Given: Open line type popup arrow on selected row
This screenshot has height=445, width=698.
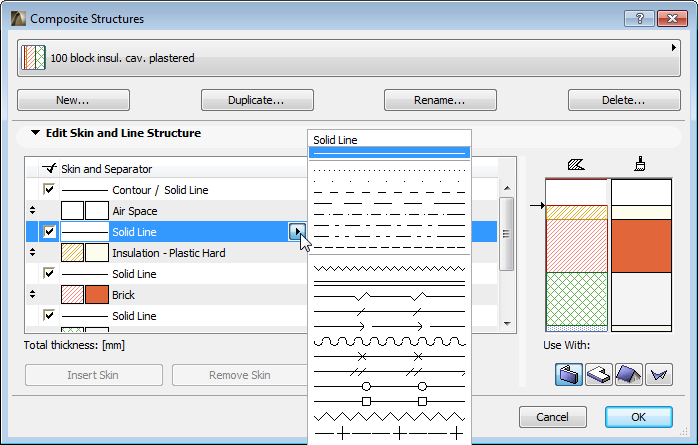Looking at the screenshot, I should (297, 231).
